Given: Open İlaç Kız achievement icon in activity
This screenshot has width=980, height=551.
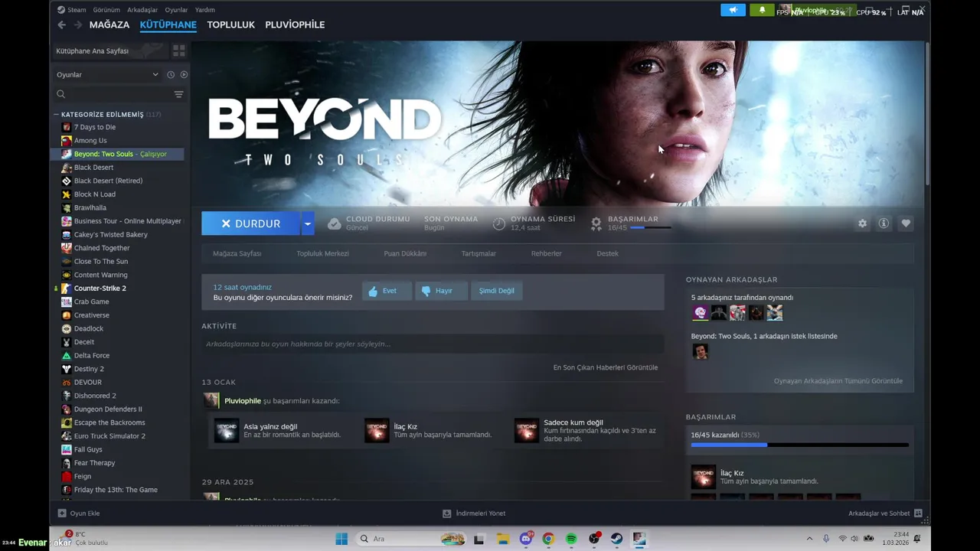Looking at the screenshot, I should tap(377, 430).
